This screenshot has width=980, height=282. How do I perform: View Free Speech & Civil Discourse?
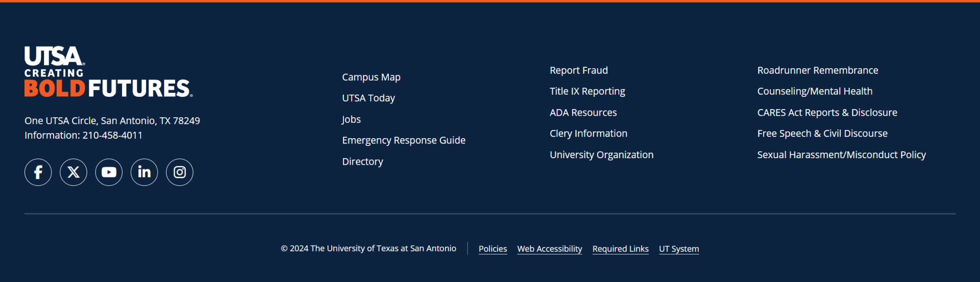click(822, 133)
